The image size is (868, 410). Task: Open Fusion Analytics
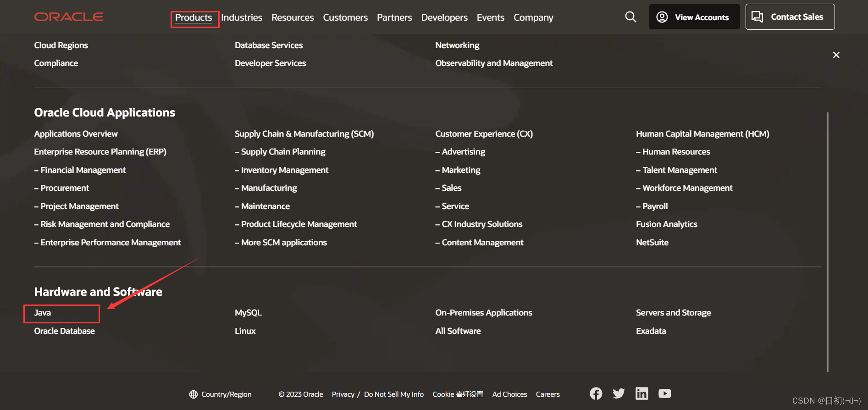click(x=667, y=224)
